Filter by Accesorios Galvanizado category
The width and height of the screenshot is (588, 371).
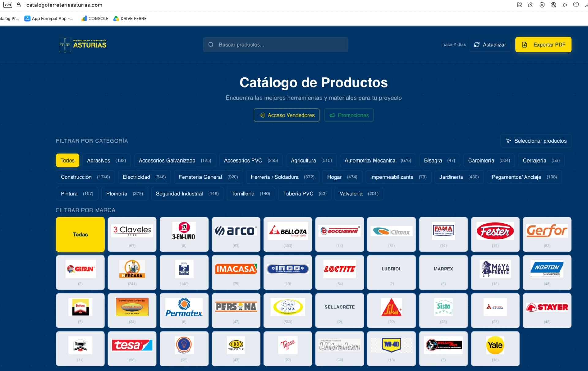tap(175, 160)
